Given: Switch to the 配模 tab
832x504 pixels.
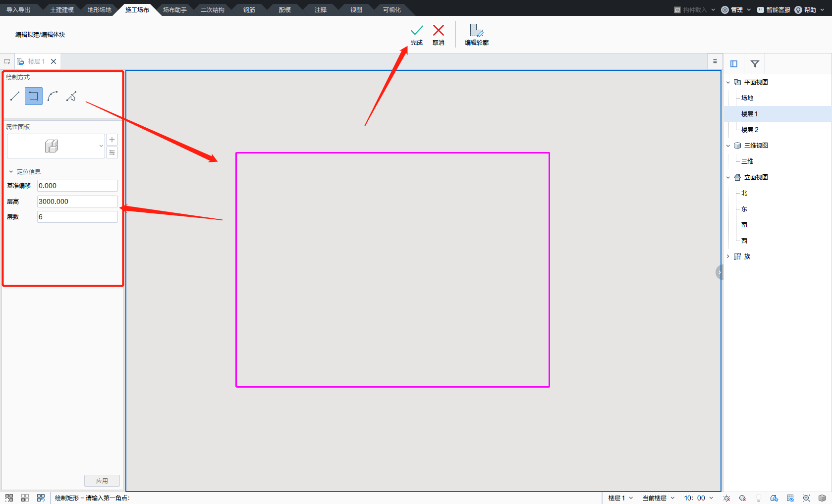Looking at the screenshot, I should [285, 10].
